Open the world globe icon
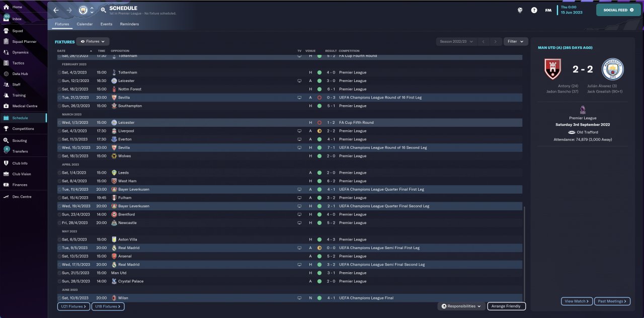The image size is (644, 318). pyautogui.click(x=520, y=10)
